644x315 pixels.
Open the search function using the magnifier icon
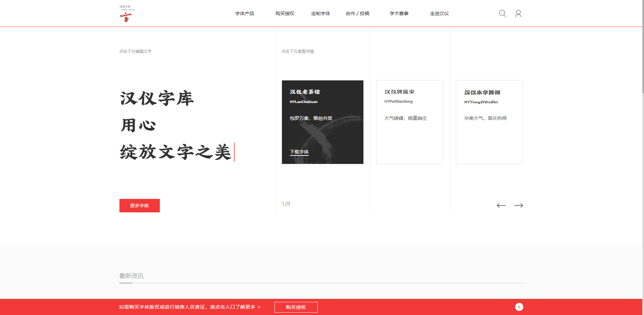[x=502, y=13]
